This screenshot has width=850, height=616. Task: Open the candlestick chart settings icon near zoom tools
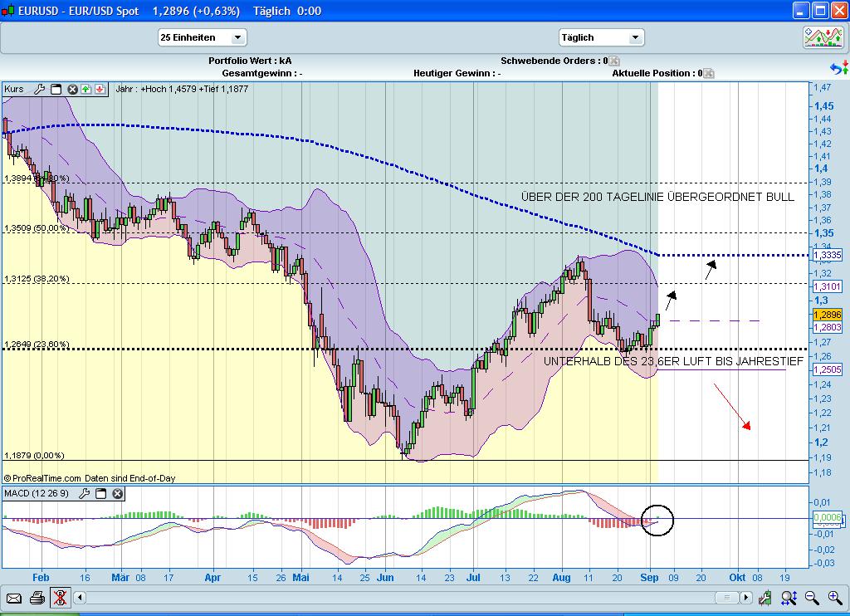coord(765,598)
